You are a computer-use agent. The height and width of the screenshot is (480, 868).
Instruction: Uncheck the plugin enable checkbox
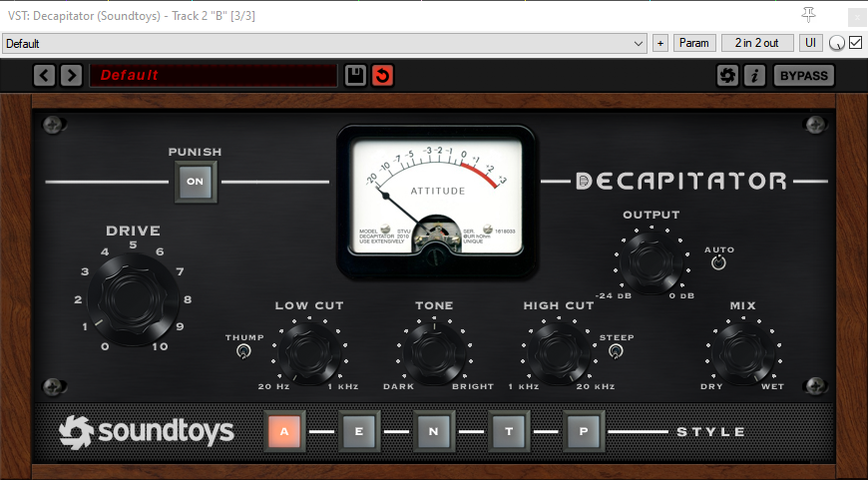pyautogui.click(x=855, y=43)
